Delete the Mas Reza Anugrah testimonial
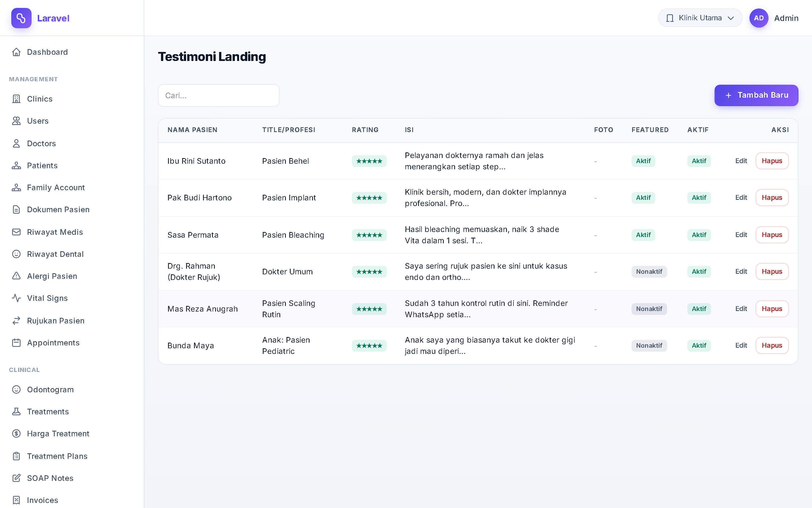812x508 pixels. pyautogui.click(x=772, y=309)
